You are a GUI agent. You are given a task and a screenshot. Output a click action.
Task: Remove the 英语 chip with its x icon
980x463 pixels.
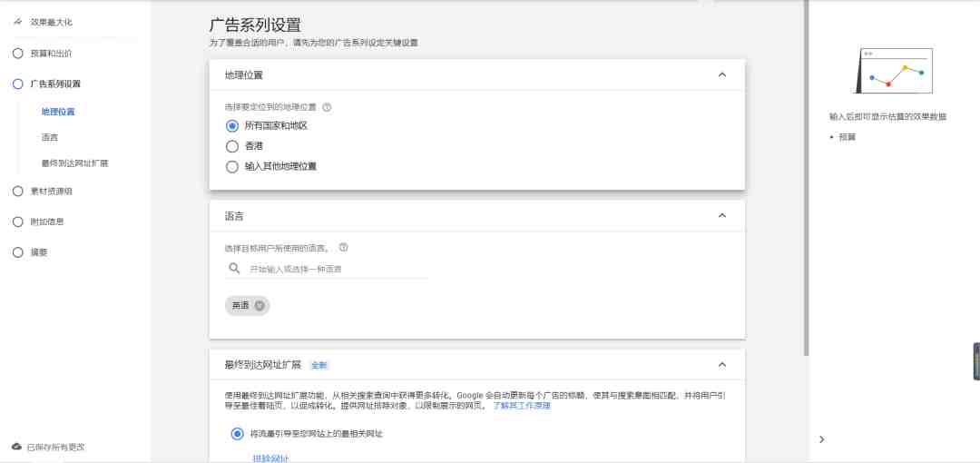[x=260, y=305]
